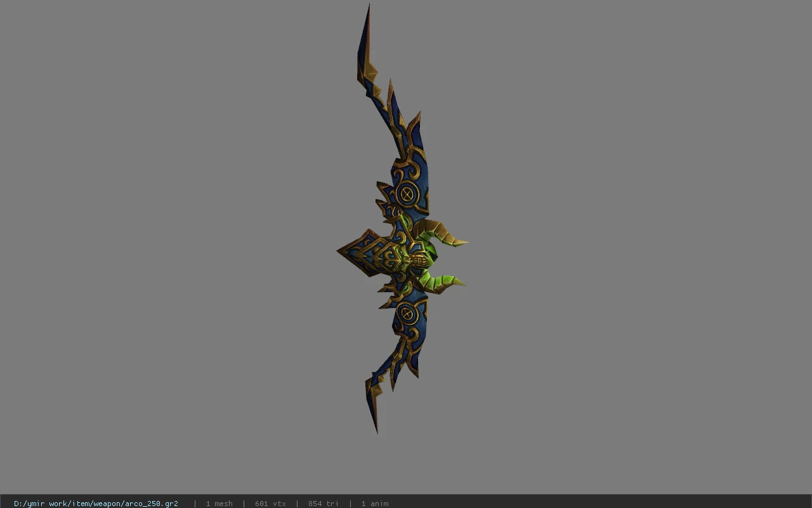
Task: Click the file path D:/ymir work/item/weapon/arco_250.gr2
Action: pos(96,504)
